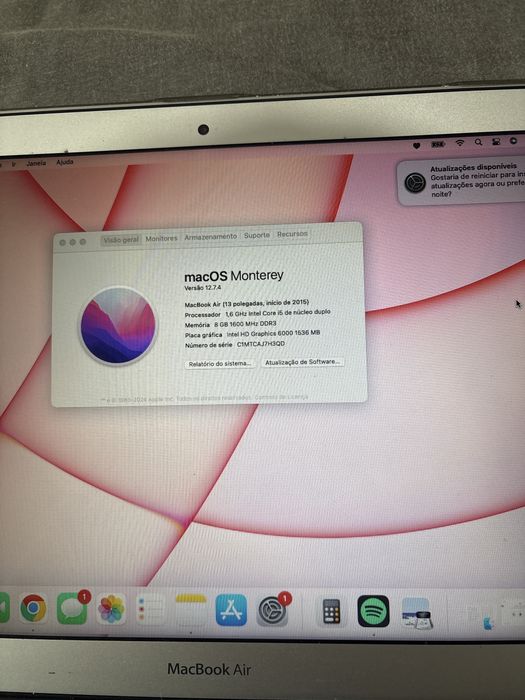
Task: Click the macOS Monterey logo image
Action: click(118, 326)
